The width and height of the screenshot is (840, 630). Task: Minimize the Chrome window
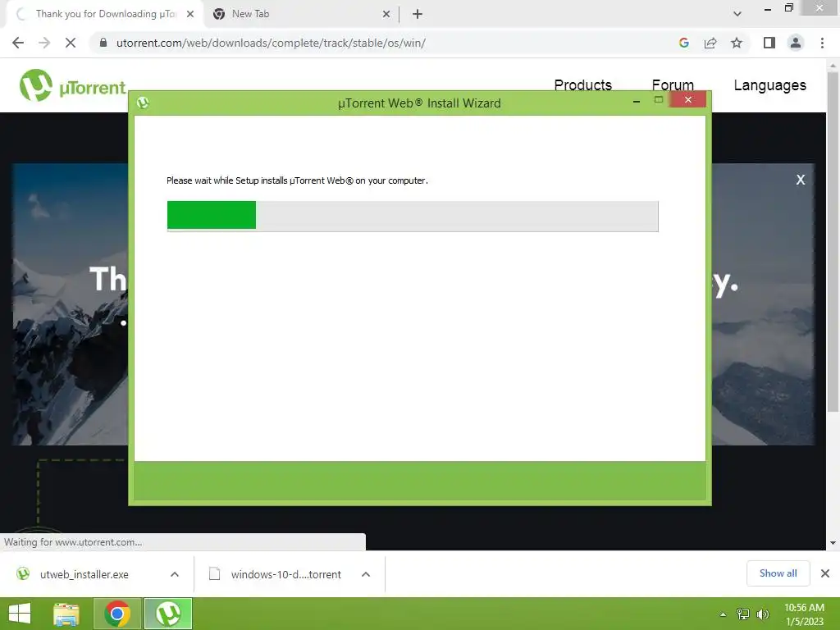coord(768,8)
